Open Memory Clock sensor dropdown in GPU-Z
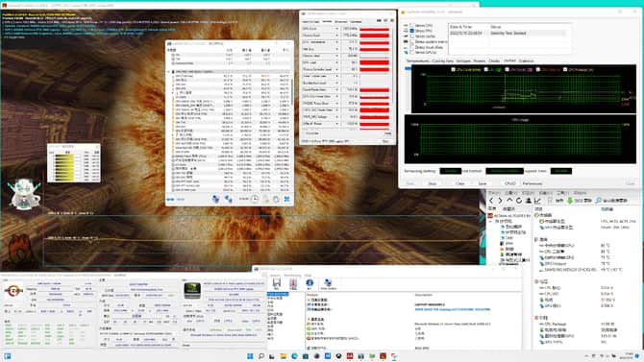The height and width of the screenshot is (362, 644). click(x=336, y=36)
